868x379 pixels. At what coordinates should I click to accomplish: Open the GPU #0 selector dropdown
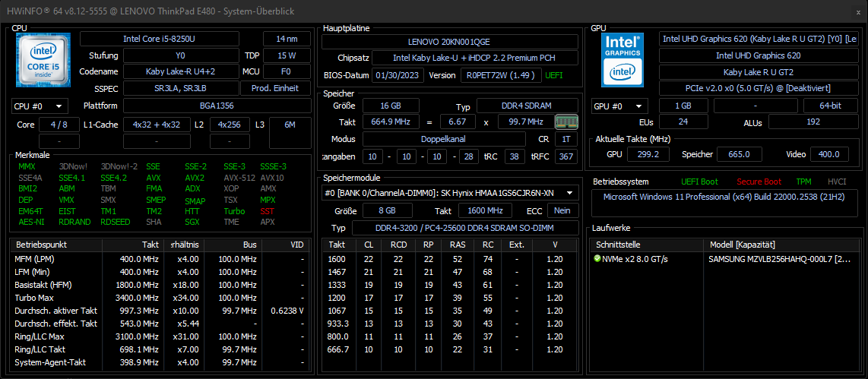click(619, 106)
